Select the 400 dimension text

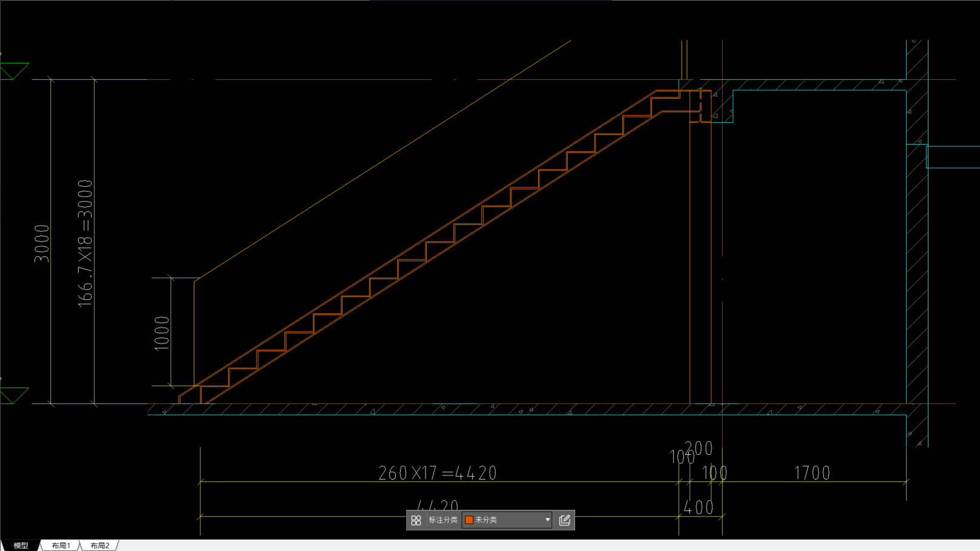(x=699, y=507)
